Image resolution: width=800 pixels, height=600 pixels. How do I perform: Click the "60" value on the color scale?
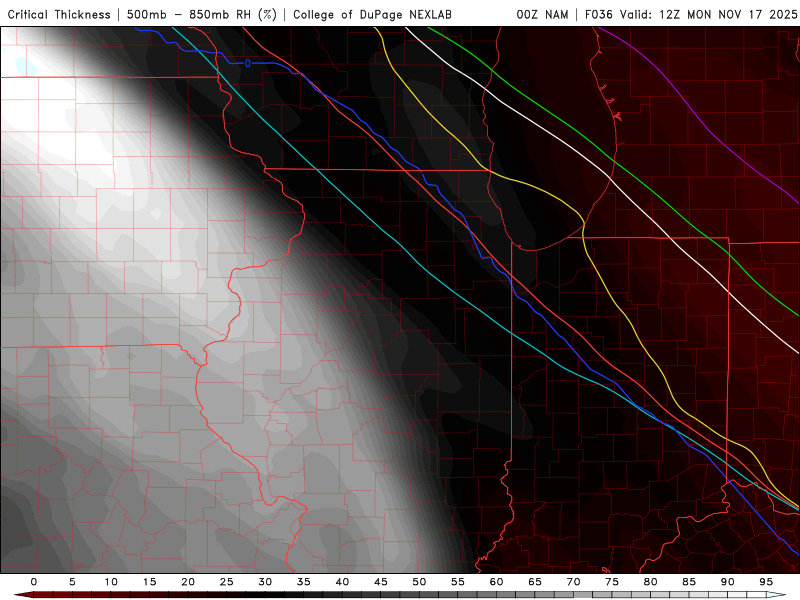496,582
